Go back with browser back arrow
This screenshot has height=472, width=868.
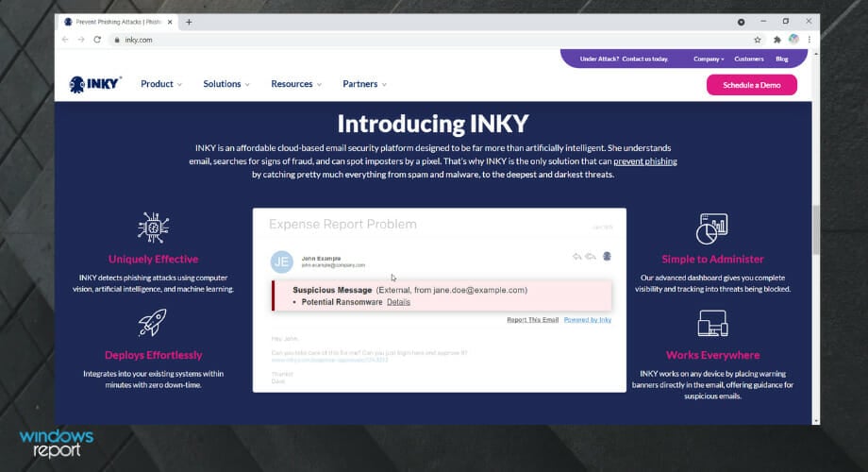click(x=65, y=40)
